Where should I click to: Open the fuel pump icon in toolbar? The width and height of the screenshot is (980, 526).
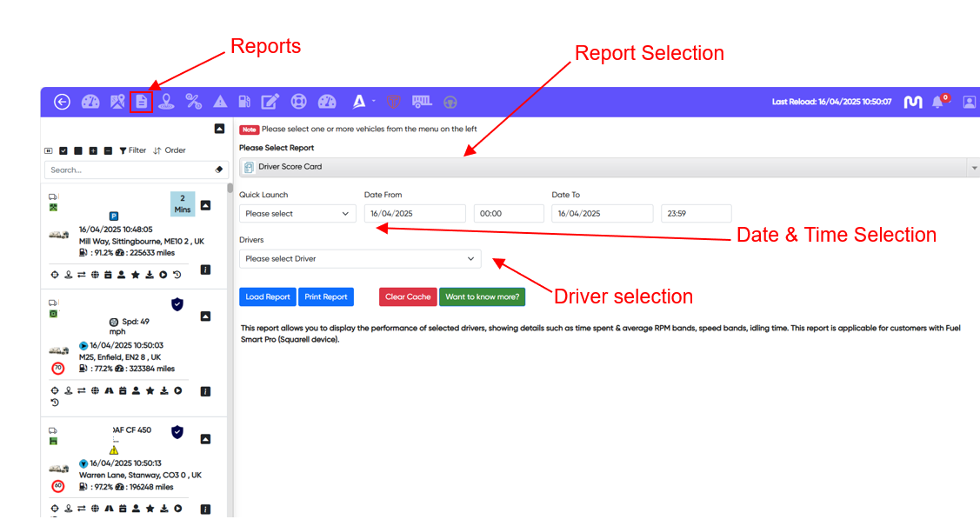(245, 102)
